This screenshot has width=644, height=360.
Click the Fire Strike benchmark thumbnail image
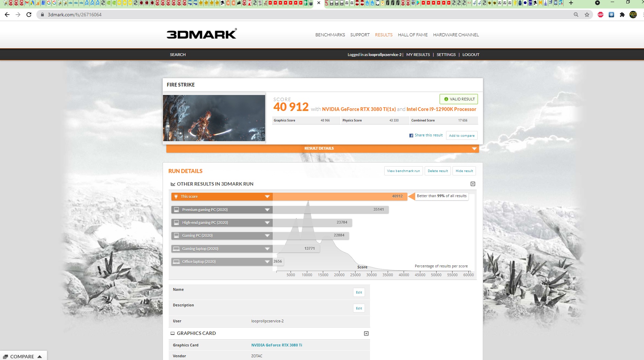pyautogui.click(x=214, y=118)
